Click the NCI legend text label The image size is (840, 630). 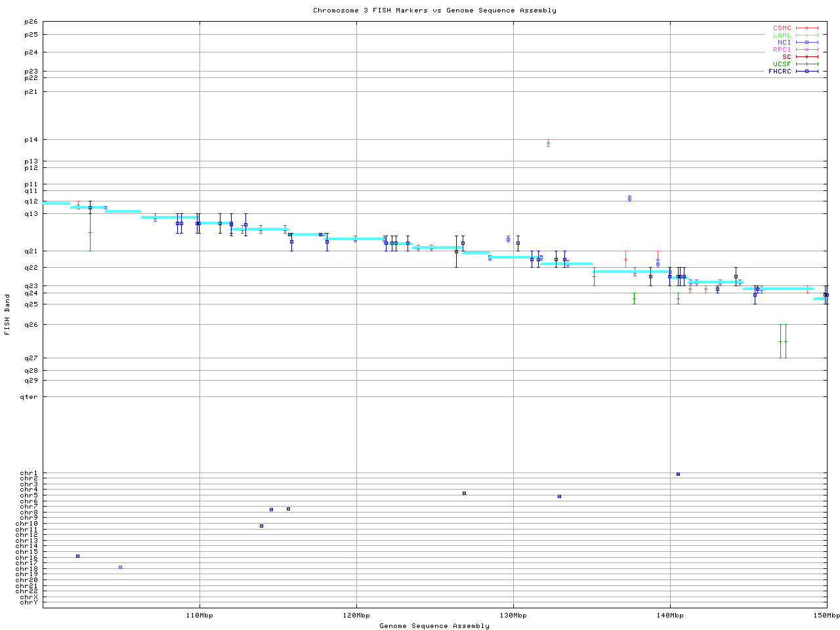click(784, 43)
